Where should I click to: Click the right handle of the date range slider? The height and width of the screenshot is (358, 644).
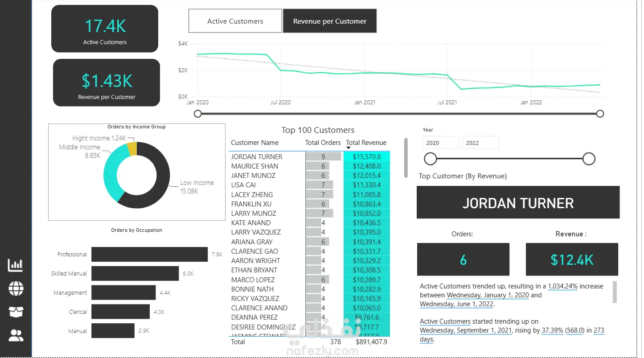(600, 114)
